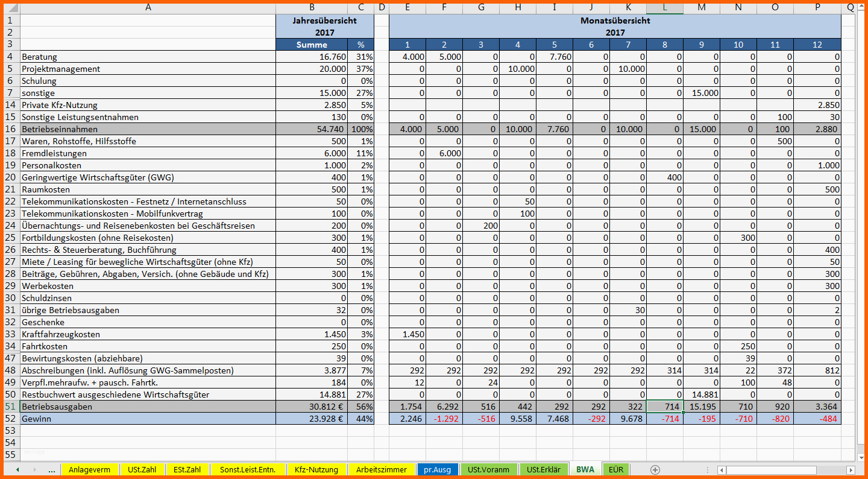The width and height of the screenshot is (868, 479).
Task: Click the Betriebseinnahmen total cell 54.740
Action: (312, 129)
